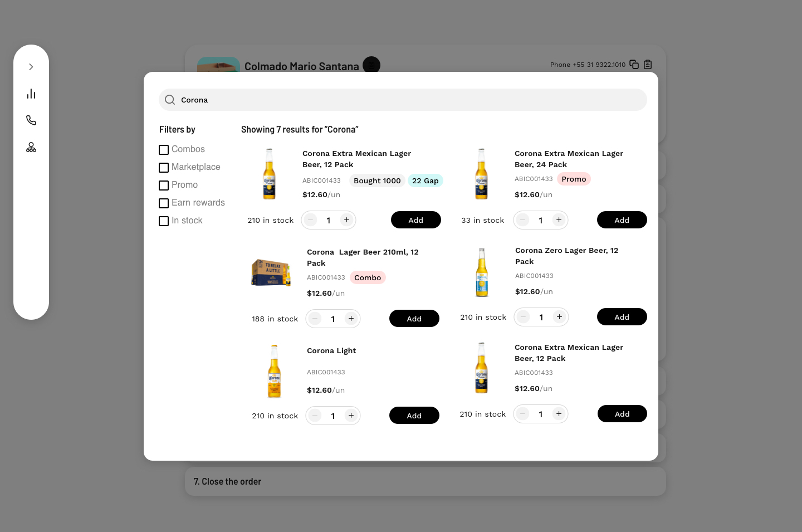Click the Combo tag on 210ml pack
The height and width of the screenshot is (532, 802).
[x=368, y=277]
